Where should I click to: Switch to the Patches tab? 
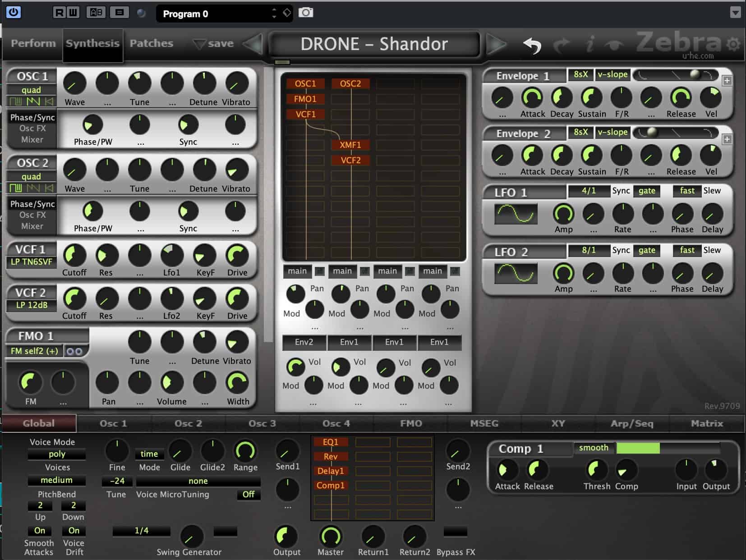(152, 43)
